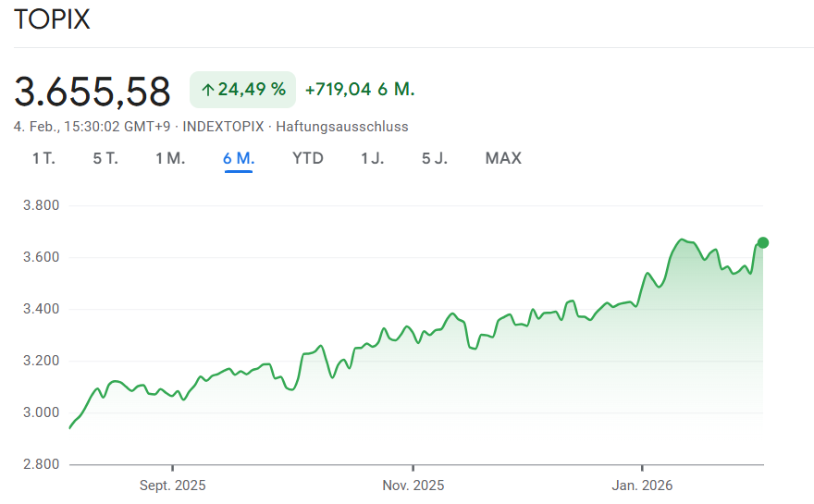Click the Jan. 2026 axis label

click(x=642, y=486)
